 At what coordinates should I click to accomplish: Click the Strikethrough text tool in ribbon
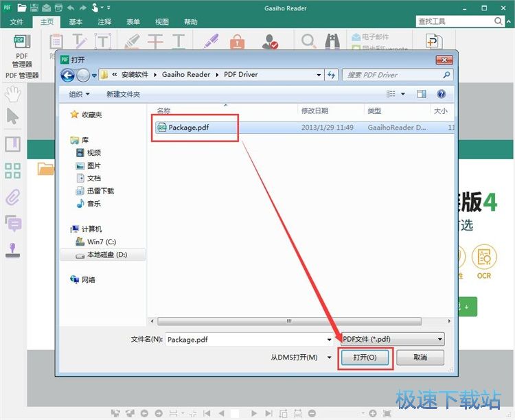point(155,41)
